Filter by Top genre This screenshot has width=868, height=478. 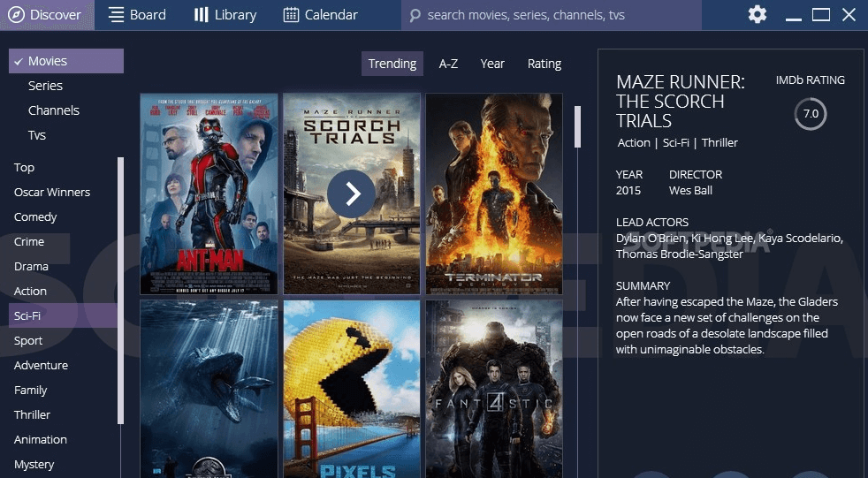(24, 168)
